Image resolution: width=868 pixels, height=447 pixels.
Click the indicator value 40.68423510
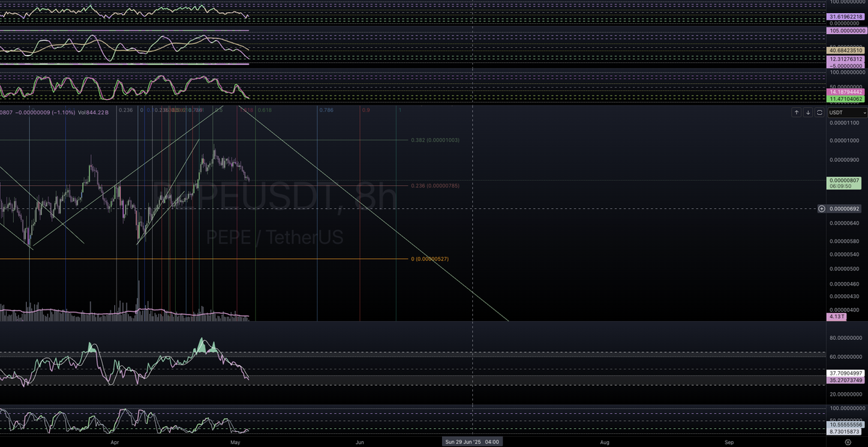(x=846, y=50)
